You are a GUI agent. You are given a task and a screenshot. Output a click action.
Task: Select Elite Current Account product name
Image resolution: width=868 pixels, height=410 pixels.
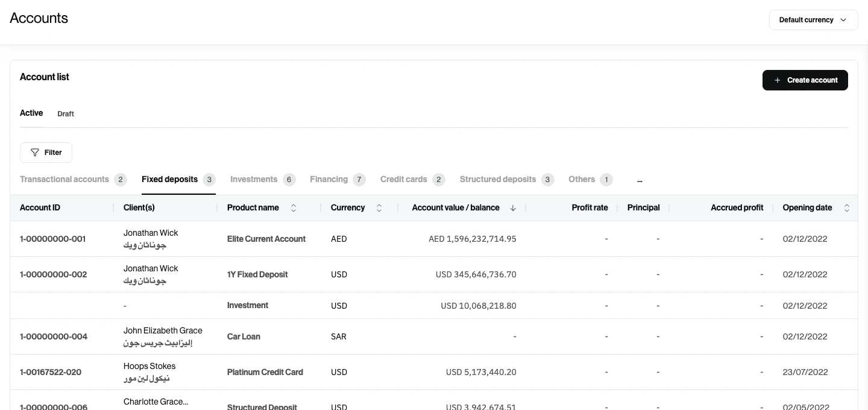pos(266,239)
